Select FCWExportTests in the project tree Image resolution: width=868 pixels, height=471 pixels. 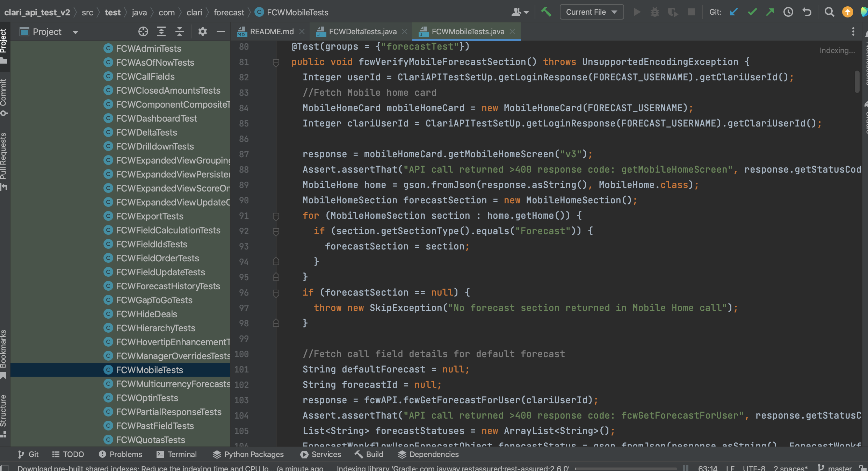point(150,216)
